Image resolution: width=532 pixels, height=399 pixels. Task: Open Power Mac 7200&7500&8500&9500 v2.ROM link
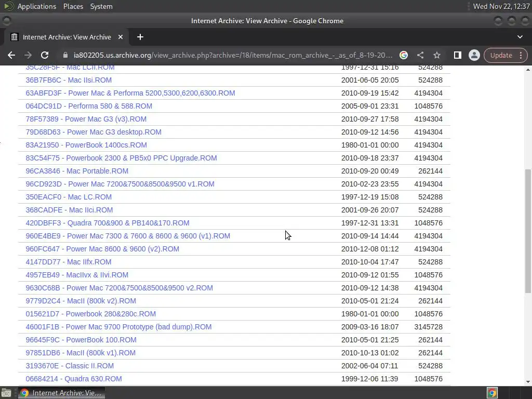(119, 288)
